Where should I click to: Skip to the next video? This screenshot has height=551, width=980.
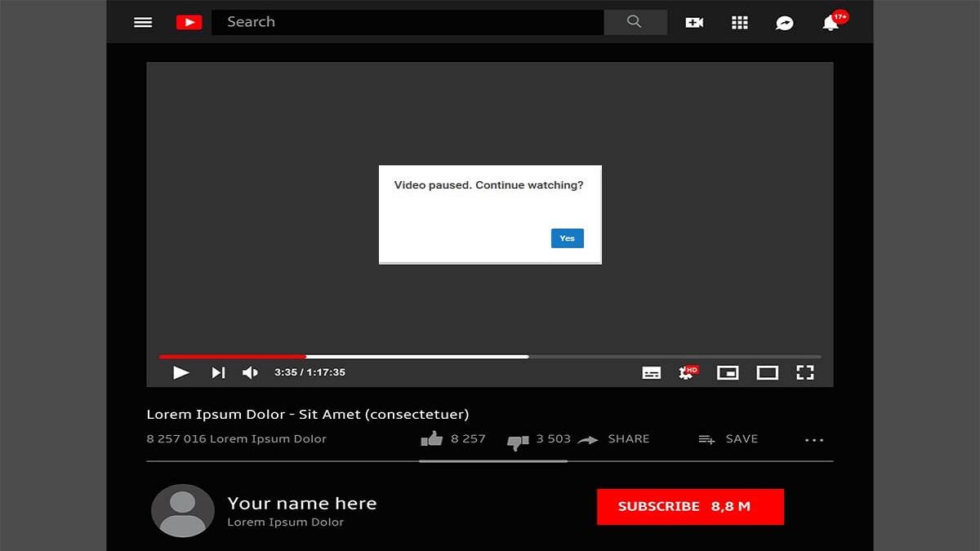coord(218,372)
